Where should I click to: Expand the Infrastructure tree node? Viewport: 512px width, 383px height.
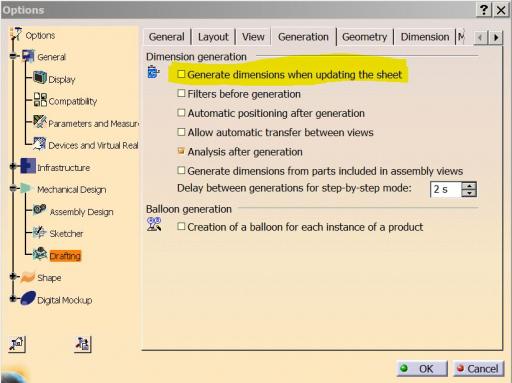click(x=13, y=166)
